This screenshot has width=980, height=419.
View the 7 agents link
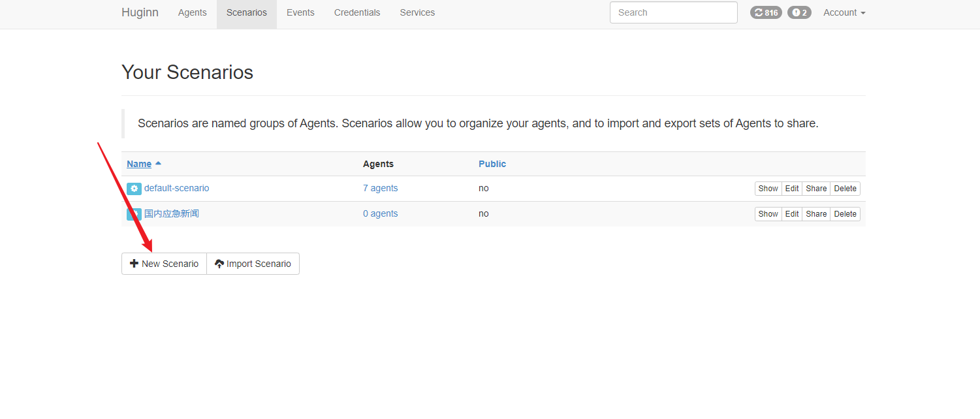(x=380, y=188)
